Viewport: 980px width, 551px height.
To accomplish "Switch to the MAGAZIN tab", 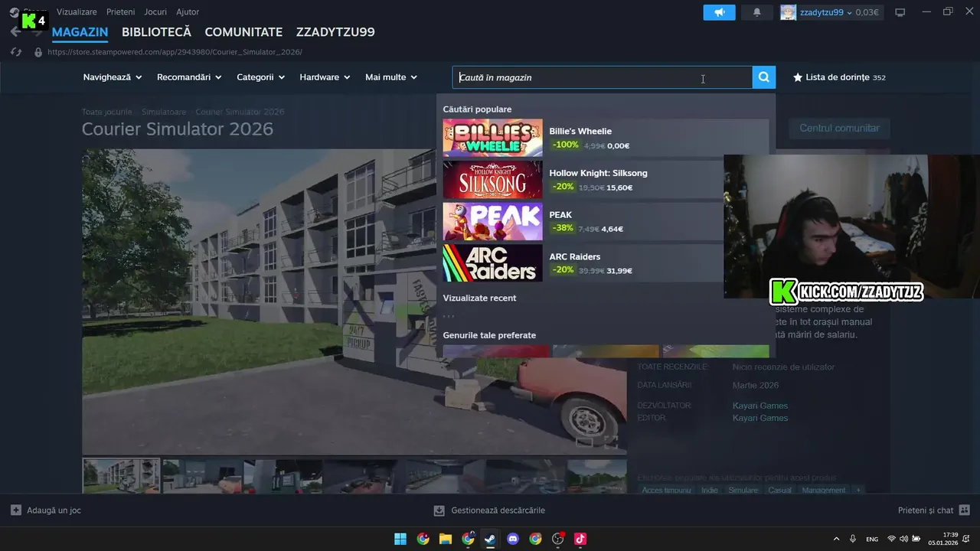I will click(80, 32).
